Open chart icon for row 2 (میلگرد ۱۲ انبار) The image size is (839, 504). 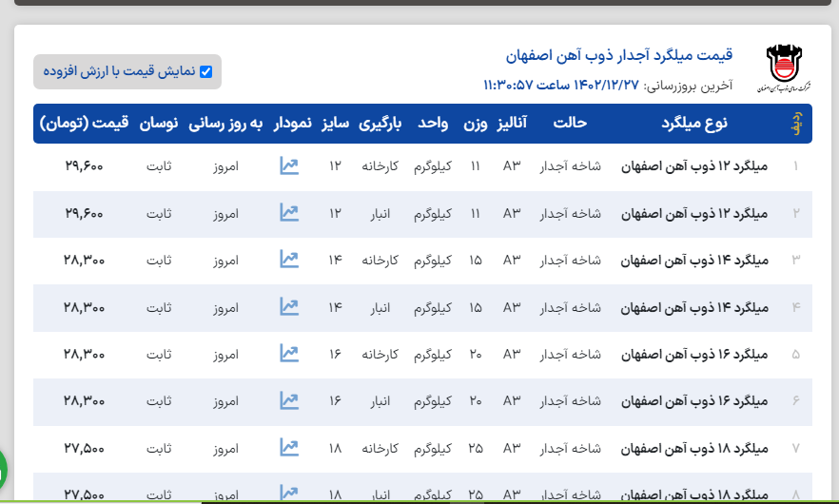[289, 213]
